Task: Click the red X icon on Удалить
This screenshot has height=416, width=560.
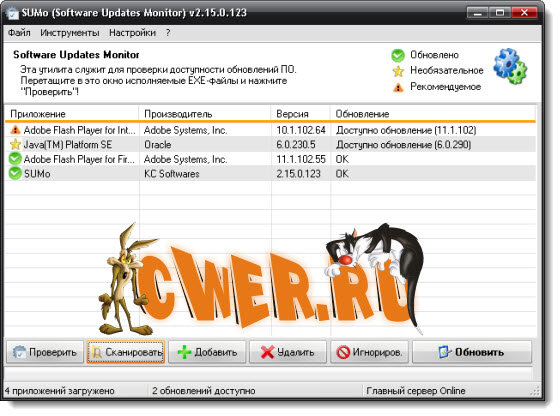Action: point(268,352)
